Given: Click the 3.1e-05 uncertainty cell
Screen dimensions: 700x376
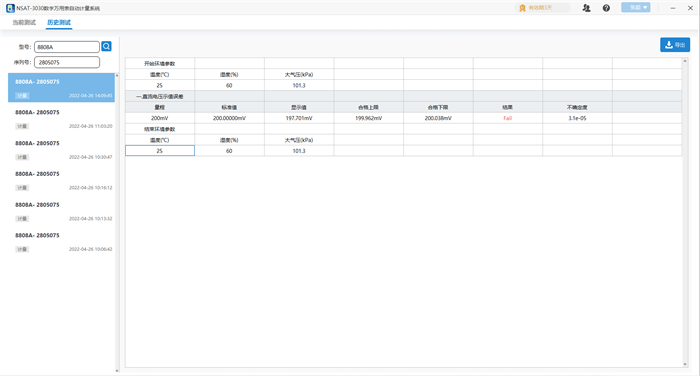Looking at the screenshot, I should 578,118.
